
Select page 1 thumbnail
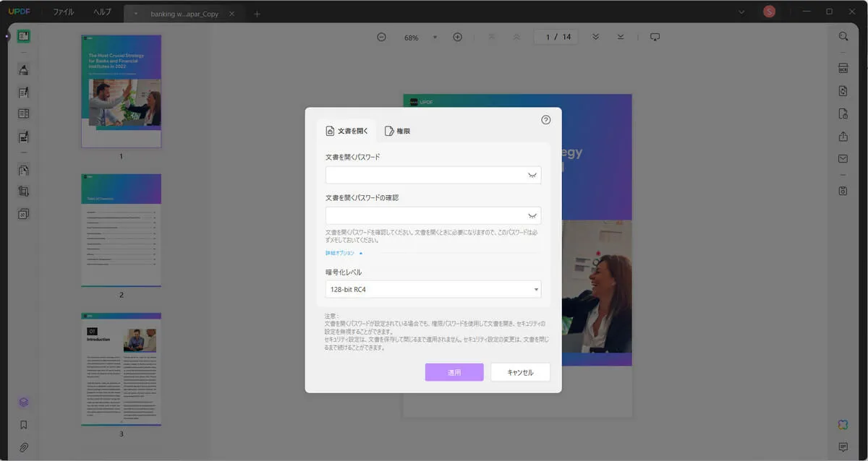[x=121, y=91]
